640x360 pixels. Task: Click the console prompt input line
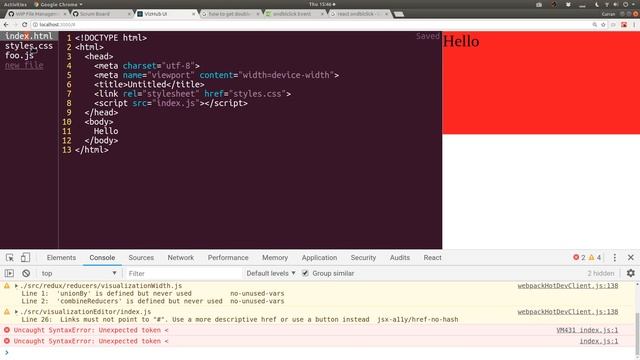[x=318, y=353]
